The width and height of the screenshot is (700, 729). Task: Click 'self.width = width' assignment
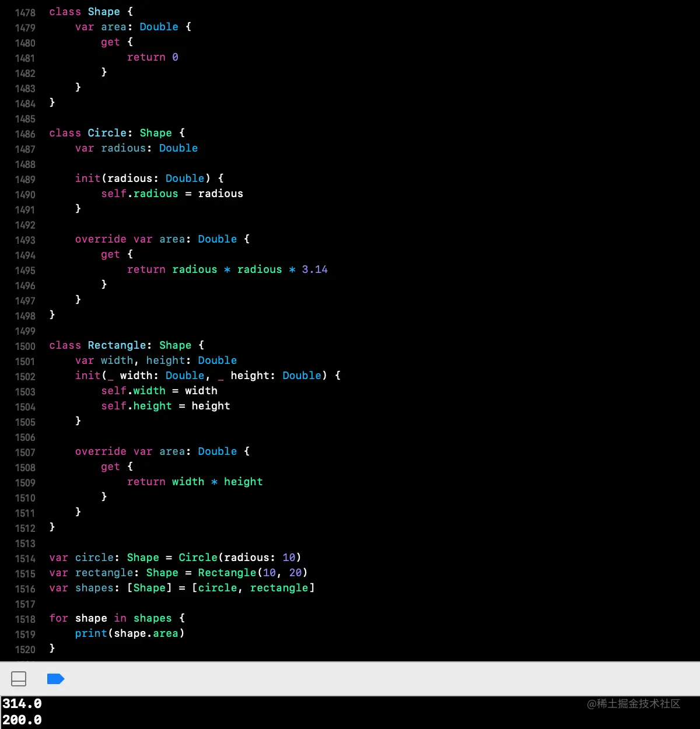coord(159,391)
